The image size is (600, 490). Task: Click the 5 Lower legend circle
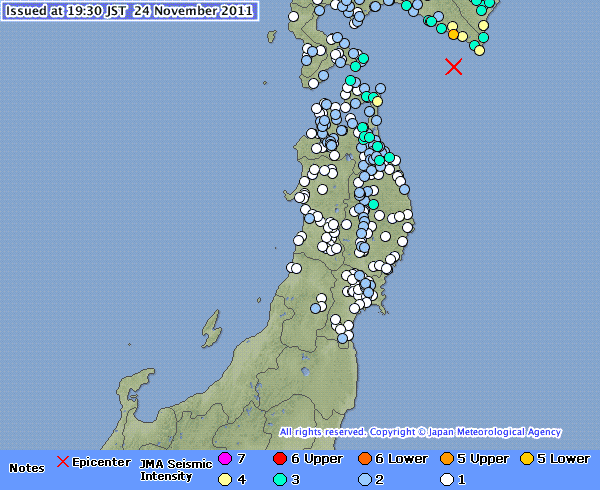point(527,458)
